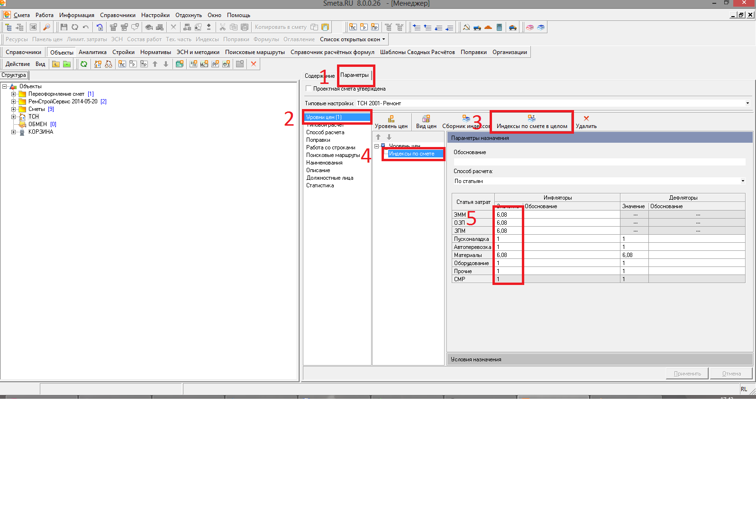Click the red X delete icon in the objects toolbar
This screenshot has height=532, width=756.
click(x=254, y=64)
